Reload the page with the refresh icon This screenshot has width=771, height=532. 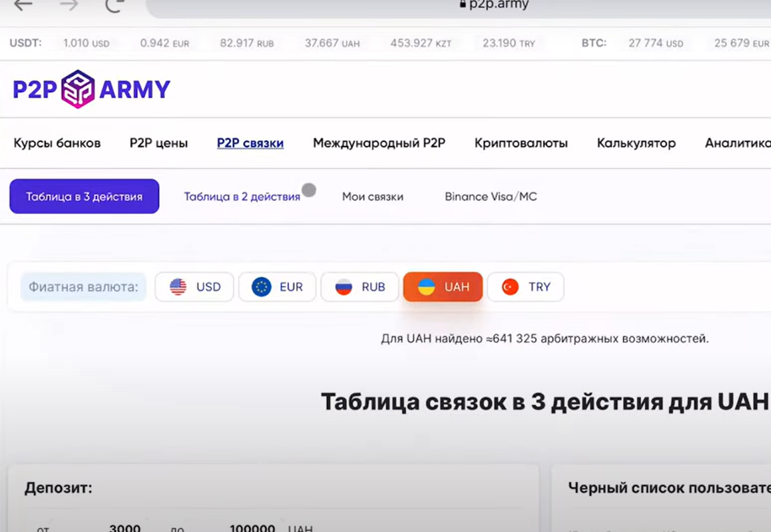coord(113,5)
